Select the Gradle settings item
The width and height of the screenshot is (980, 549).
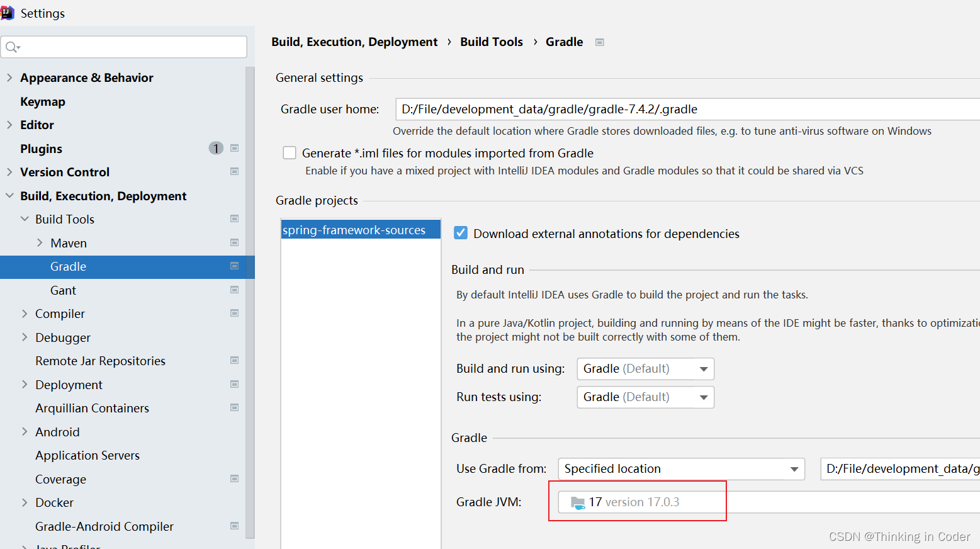tap(127, 266)
